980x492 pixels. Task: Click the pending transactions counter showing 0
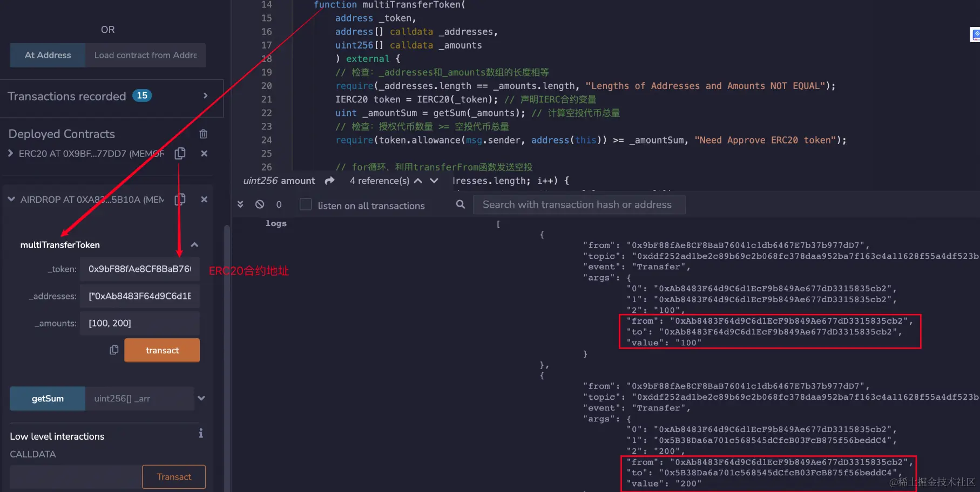click(279, 205)
